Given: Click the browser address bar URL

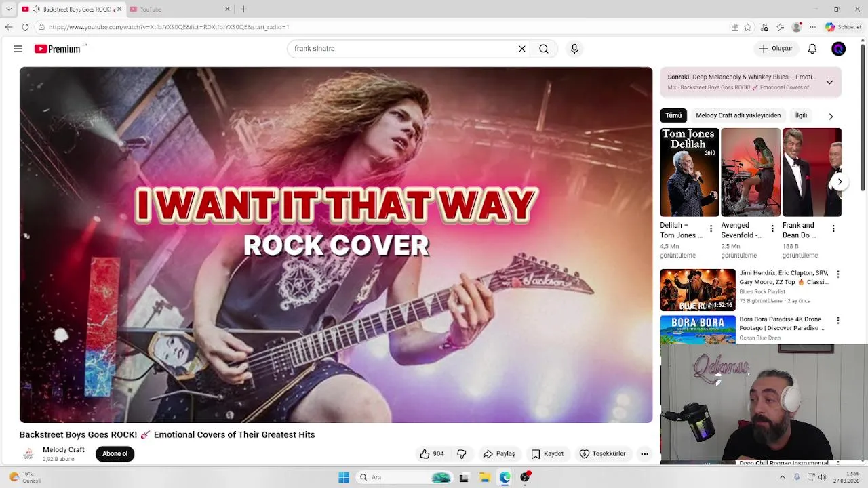Looking at the screenshot, I should (x=169, y=27).
